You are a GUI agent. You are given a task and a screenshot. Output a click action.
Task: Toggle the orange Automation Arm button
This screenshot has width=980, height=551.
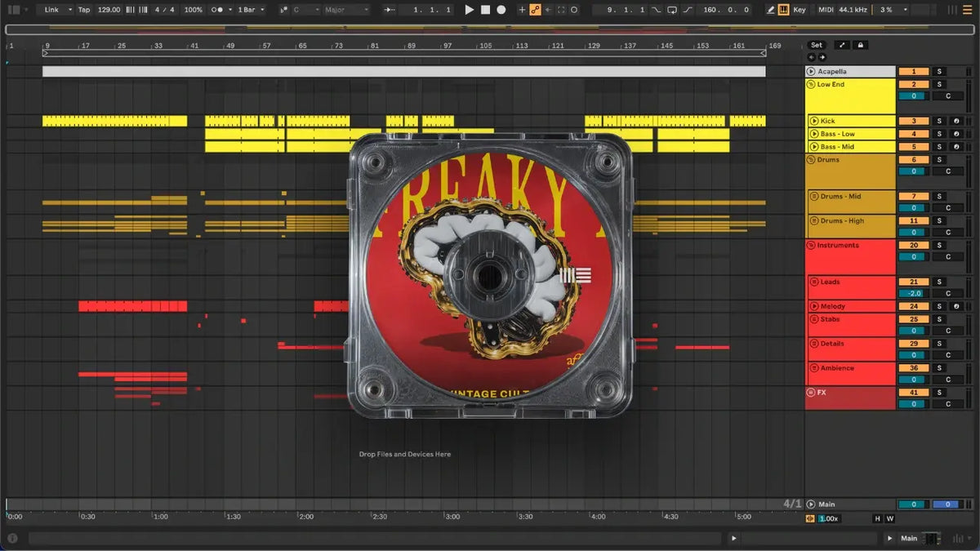535,10
